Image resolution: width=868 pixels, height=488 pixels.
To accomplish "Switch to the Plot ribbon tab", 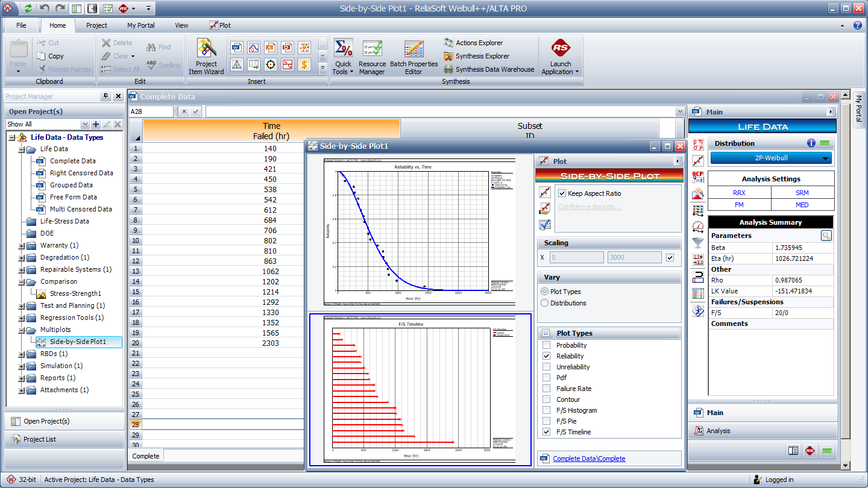I will [x=220, y=25].
